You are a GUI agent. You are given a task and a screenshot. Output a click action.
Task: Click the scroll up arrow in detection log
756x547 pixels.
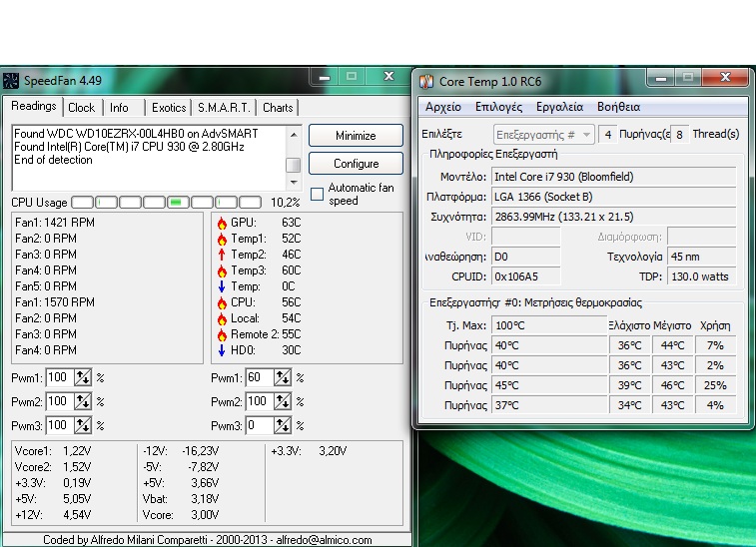294,135
